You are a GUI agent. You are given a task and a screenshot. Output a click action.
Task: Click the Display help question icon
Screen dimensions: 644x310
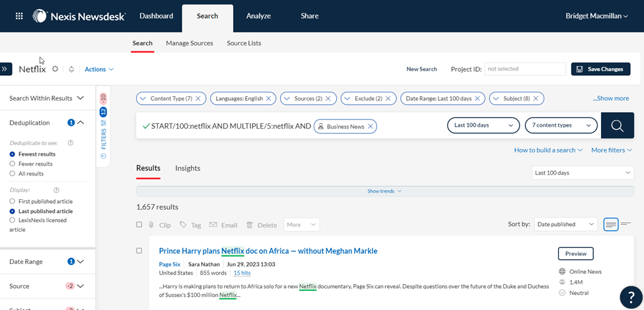click(x=57, y=190)
